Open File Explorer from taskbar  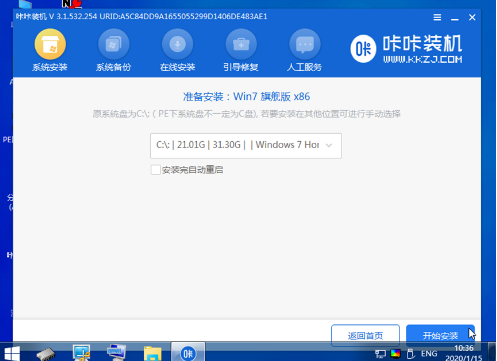click(152, 353)
